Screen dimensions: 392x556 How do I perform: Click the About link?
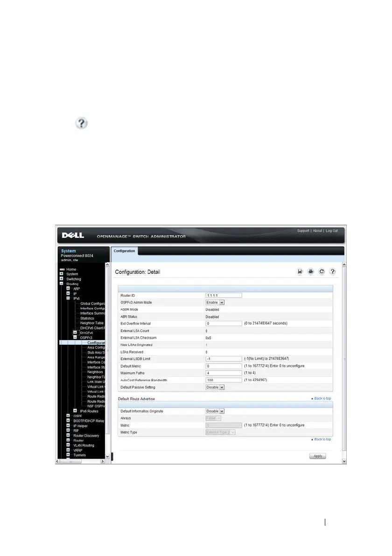pos(317,231)
